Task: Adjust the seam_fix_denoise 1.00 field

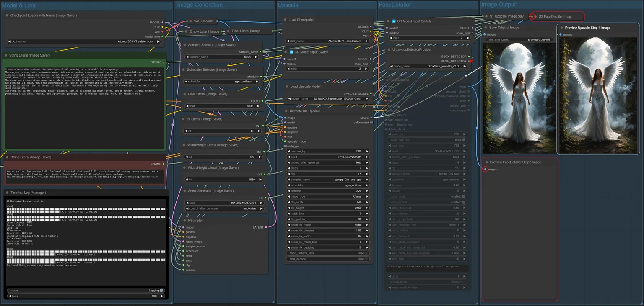Action: coord(327,231)
